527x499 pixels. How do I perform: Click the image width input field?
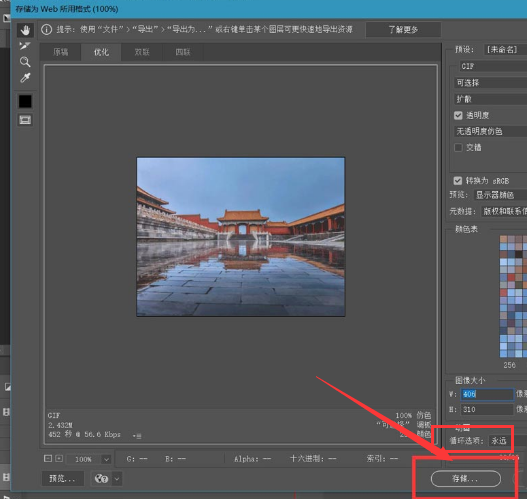tap(487, 394)
